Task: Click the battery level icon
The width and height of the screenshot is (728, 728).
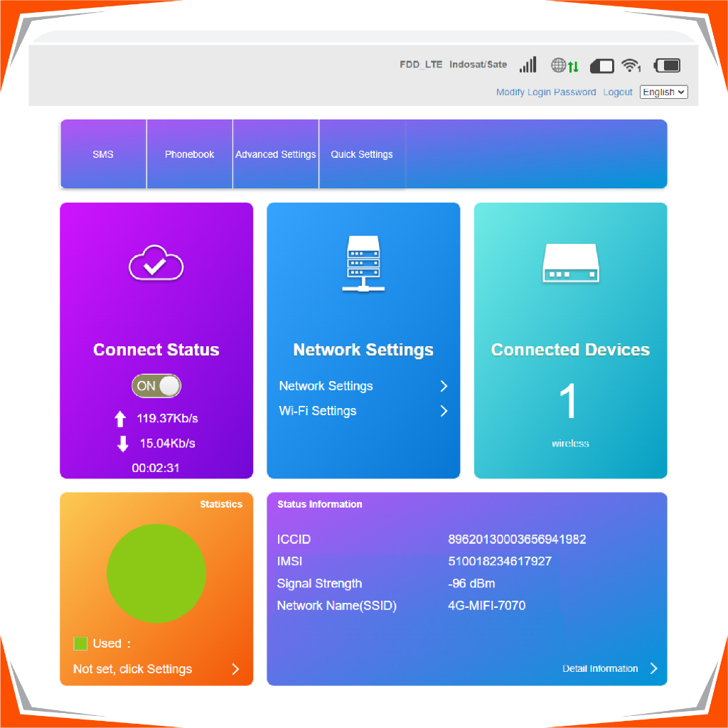Action: pyautogui.click(x=667, y=65)
